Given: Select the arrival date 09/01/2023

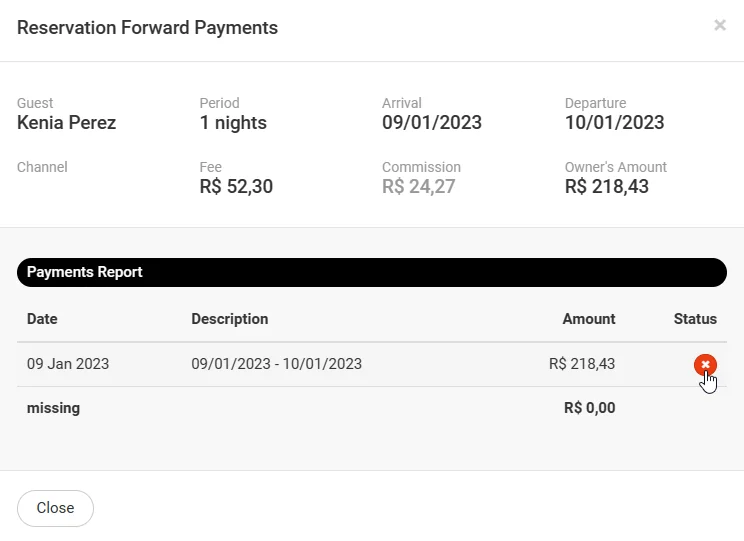Looking at the screenshot, I should [432, 123].
